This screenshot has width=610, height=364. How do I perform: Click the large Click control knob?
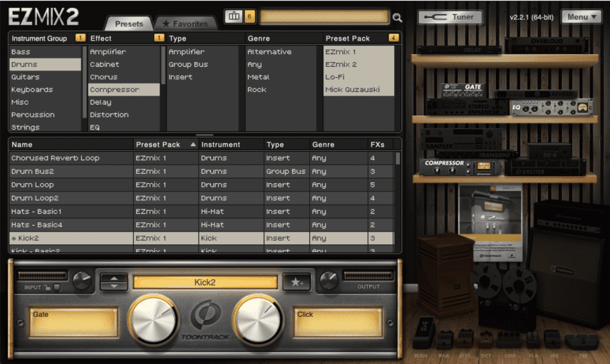tap(257, 320)
